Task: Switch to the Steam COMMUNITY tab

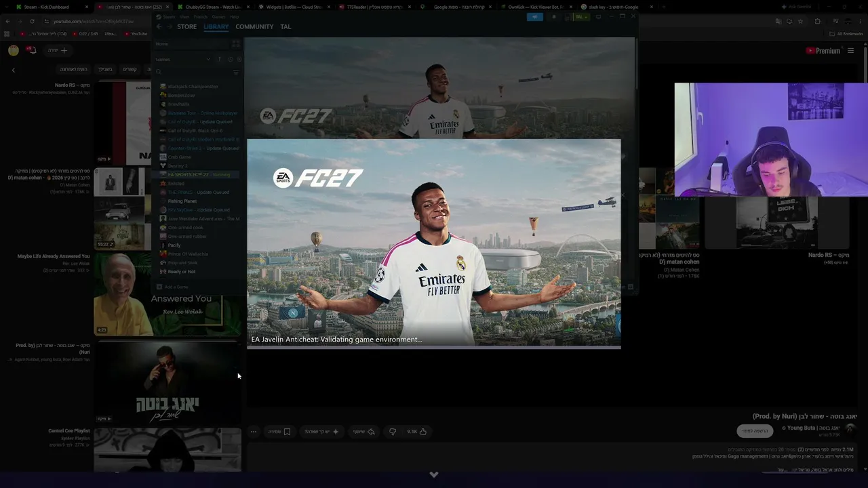Action: pos(254,26)
